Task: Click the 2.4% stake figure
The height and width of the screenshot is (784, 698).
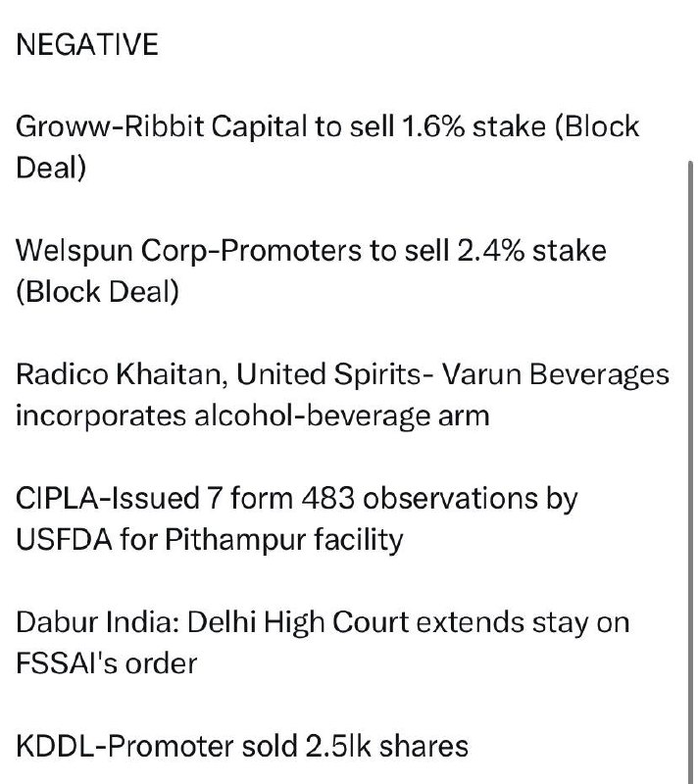Action: [x=531, y=250]
